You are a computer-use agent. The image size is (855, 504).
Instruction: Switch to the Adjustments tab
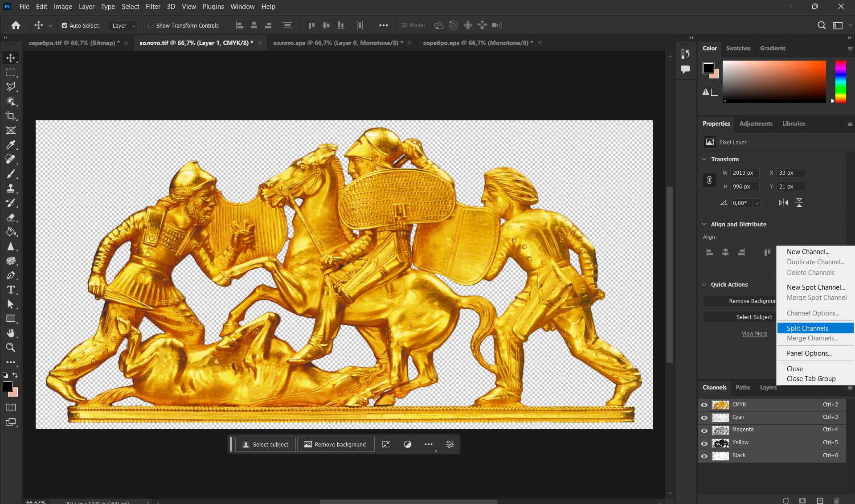tap(756, 123)
